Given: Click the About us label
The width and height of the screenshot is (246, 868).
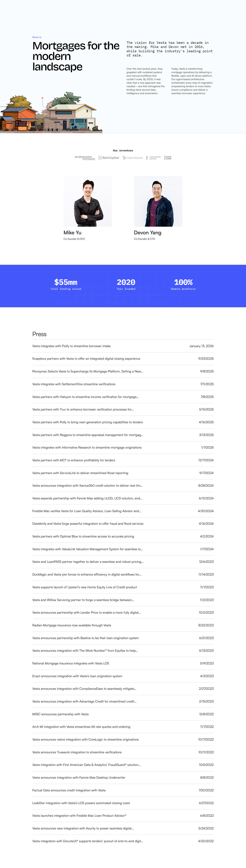Looking at the screenshot, I should (x=37, y=37).
